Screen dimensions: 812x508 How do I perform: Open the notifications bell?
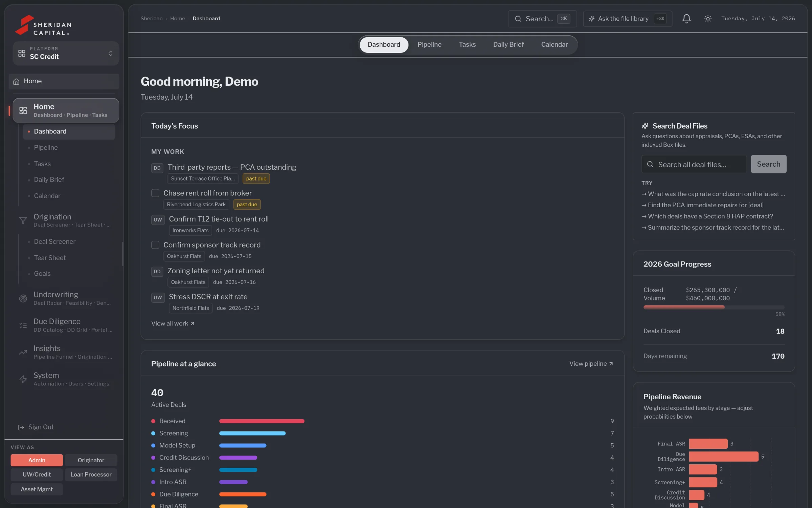click(686, 19)
